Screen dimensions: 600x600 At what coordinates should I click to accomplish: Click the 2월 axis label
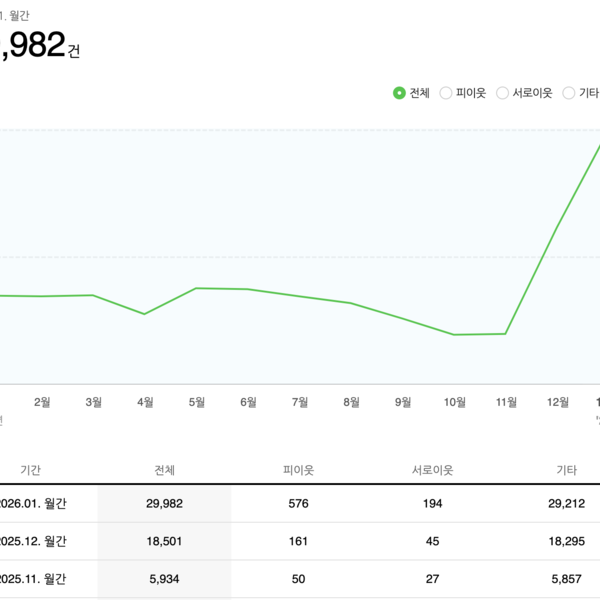point(42,402)
